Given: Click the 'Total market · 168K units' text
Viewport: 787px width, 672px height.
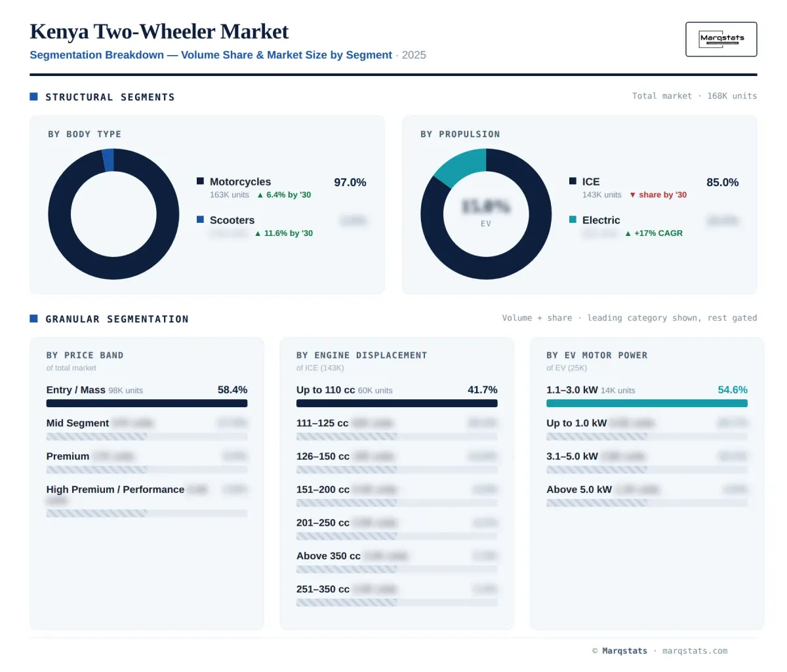Looking at the screenshot, I should [695, 96].
